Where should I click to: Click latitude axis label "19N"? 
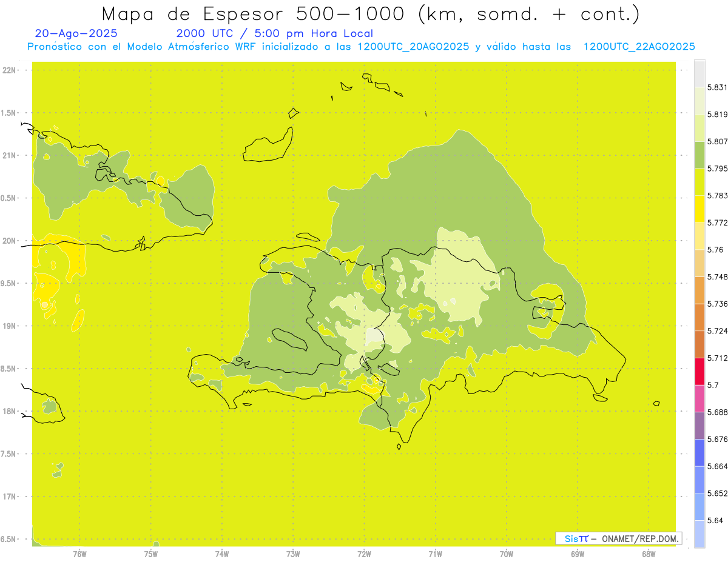pyautogui.click(x=10, y=326)
